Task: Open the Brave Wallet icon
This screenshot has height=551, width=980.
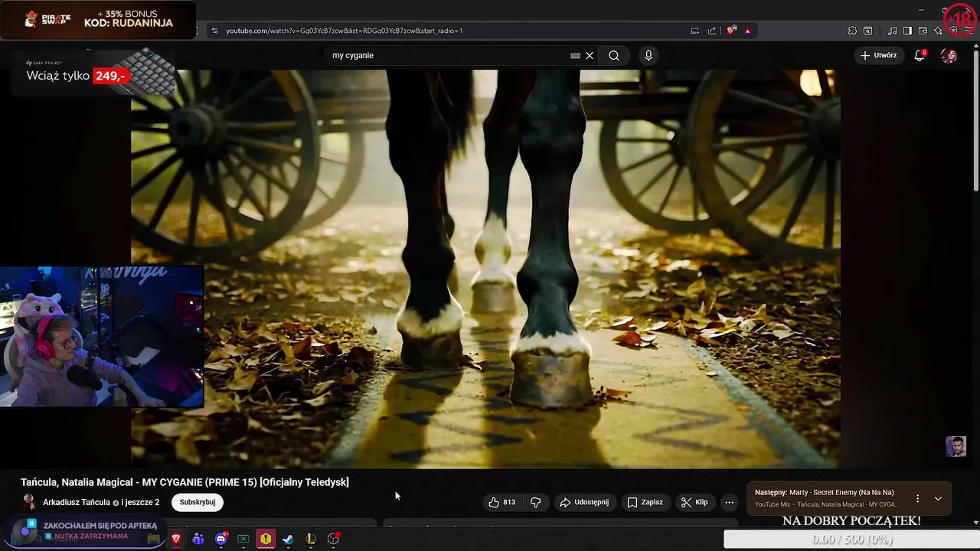Action: pos(923,31)
